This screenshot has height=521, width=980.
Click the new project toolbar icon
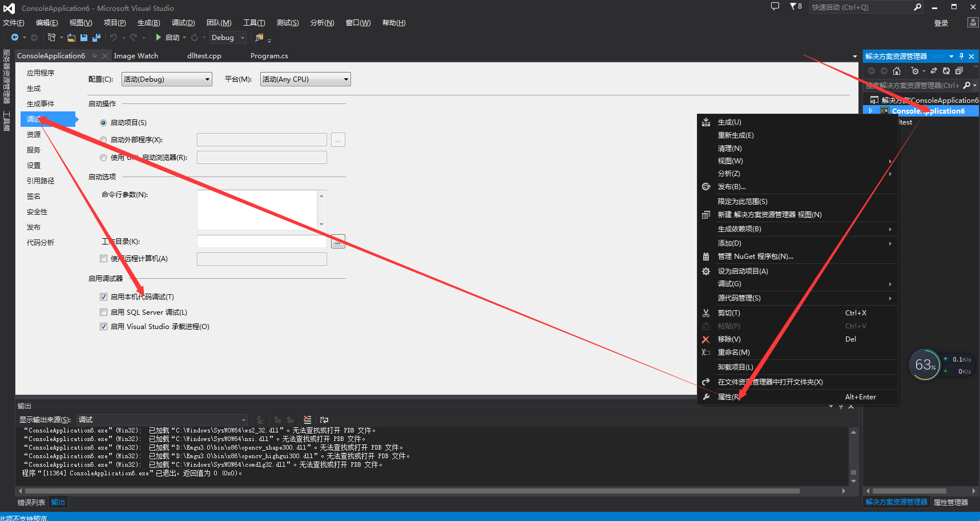(51, 38)
